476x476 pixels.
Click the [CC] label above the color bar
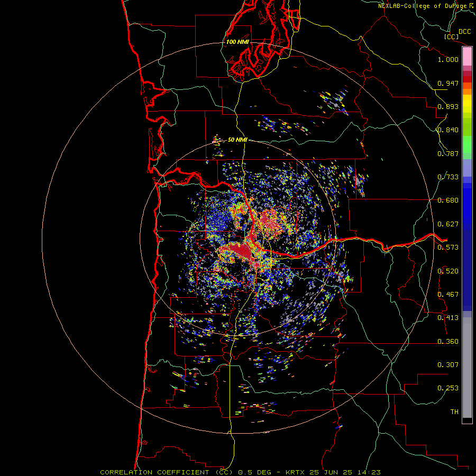click(451, 36)
